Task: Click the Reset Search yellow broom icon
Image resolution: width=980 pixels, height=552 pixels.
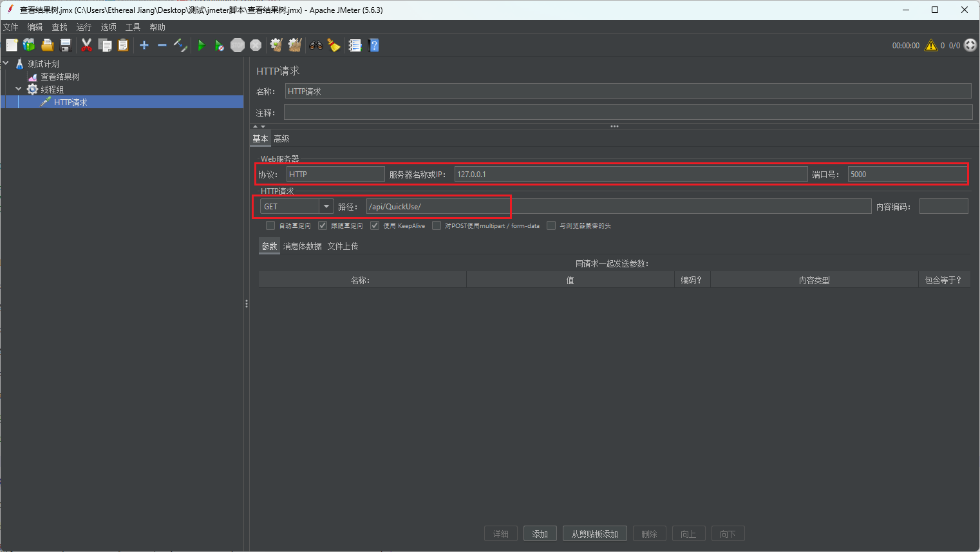Action: 334,45
